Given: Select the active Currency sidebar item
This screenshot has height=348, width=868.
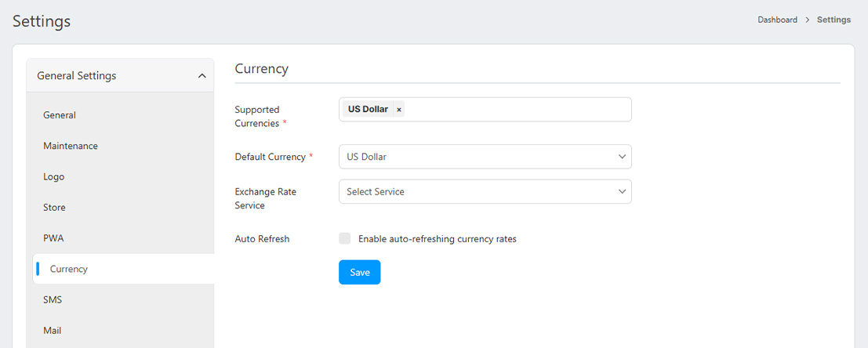Looking at the screenshot, I should [69, 269].
